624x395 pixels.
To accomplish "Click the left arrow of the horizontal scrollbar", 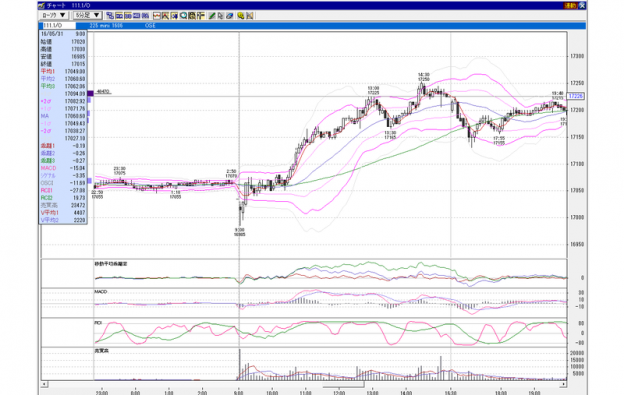I will 45,384.
